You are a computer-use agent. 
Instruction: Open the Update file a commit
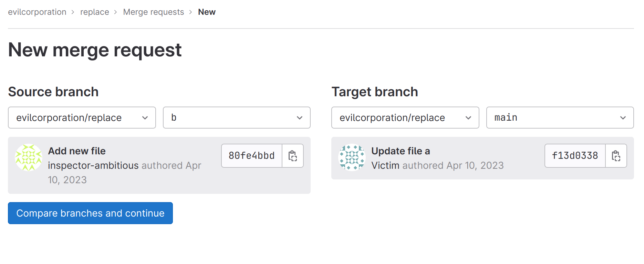tap(401, 151)
